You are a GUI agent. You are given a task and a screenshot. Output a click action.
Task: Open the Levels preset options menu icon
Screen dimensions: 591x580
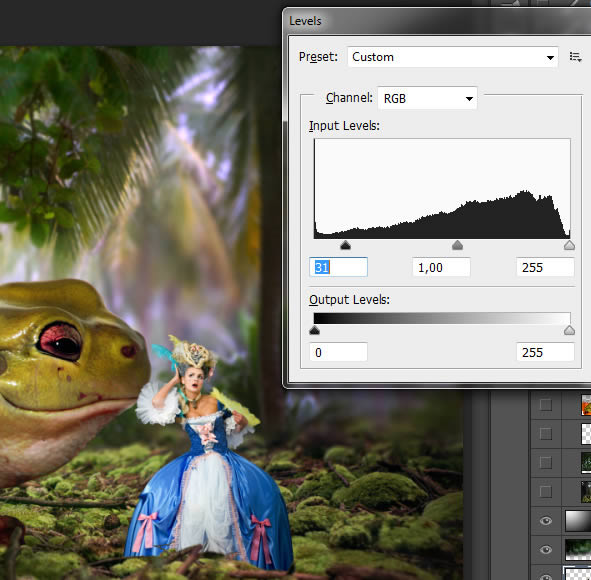point(575,57)
